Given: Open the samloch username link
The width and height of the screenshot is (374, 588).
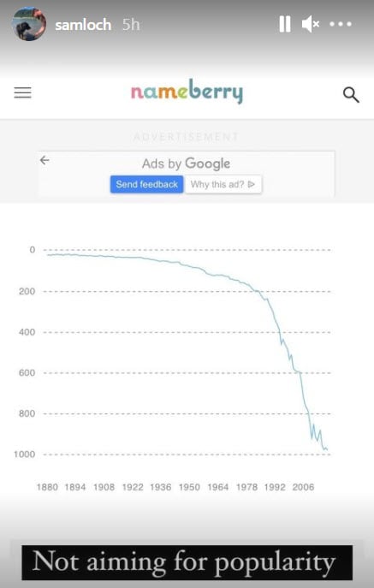Looking at the screenshot, I should [x=83, y=25].
